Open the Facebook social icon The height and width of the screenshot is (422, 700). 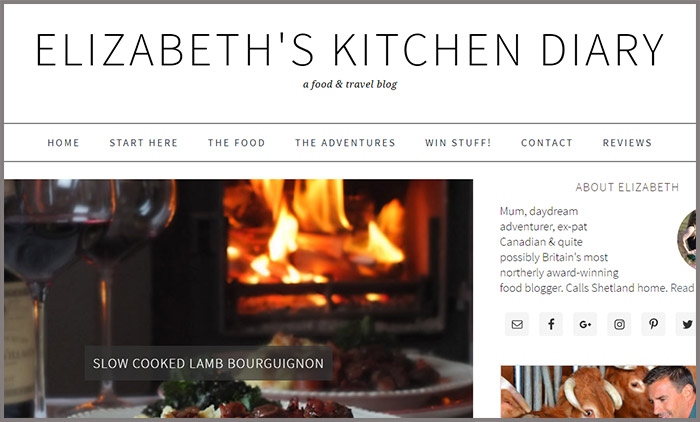coord(551,324)
